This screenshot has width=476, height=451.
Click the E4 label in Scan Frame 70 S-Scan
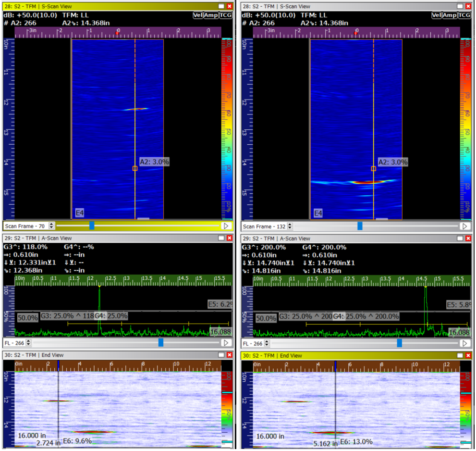[x=80, y=213]
